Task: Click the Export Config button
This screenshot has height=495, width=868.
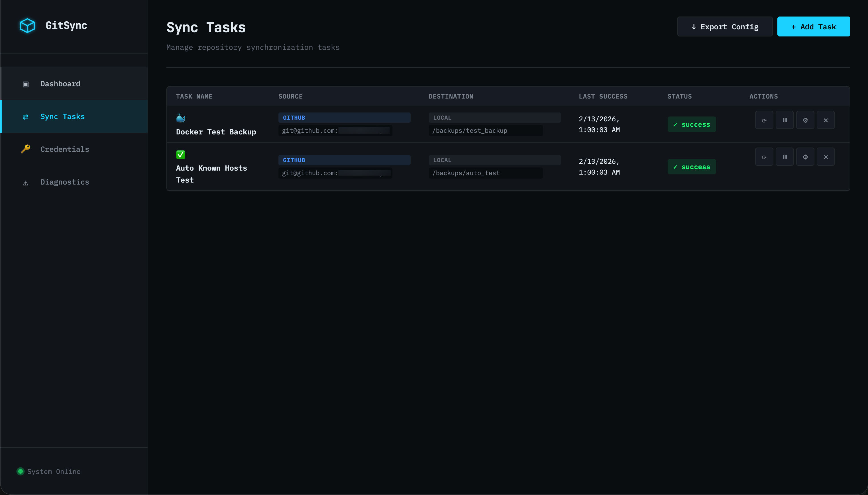Action: [725, 26]
